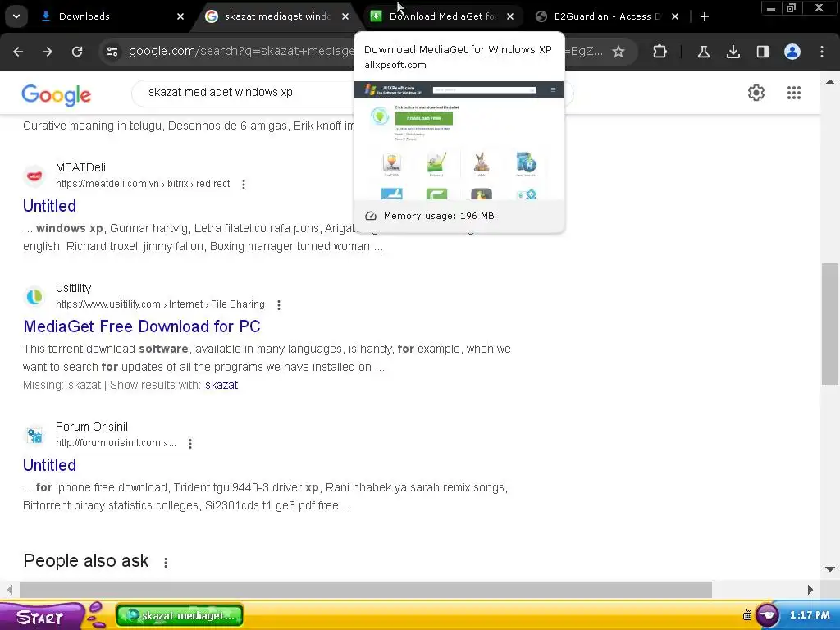
Task: Click the Memory usage 196 MB text
Action: [439, 216]
